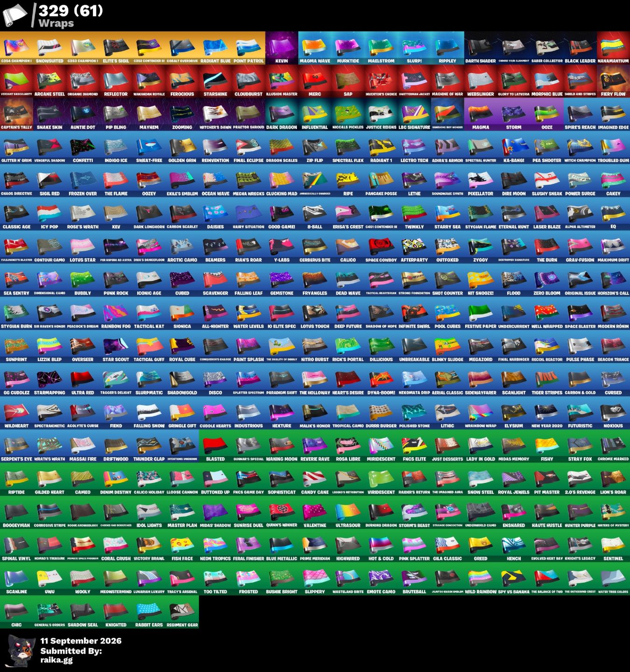This screenshot has width=630, height=672.
Task: Select the Nanamantium wrap
Action: (613, 48)
